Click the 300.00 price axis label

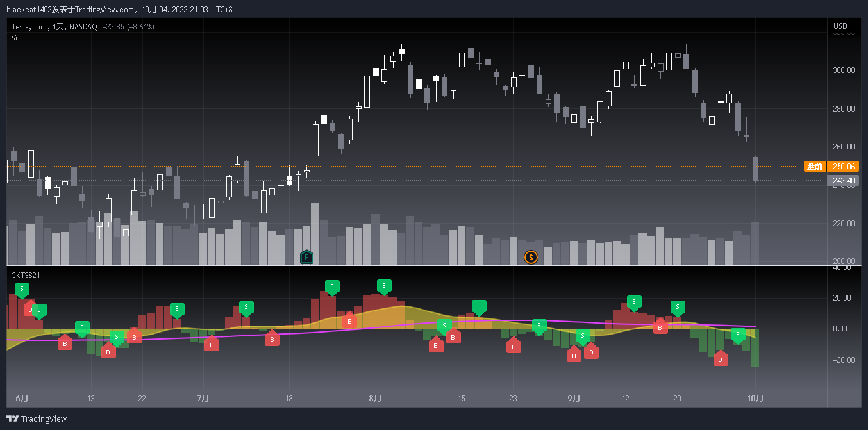[x=844, y=70]
